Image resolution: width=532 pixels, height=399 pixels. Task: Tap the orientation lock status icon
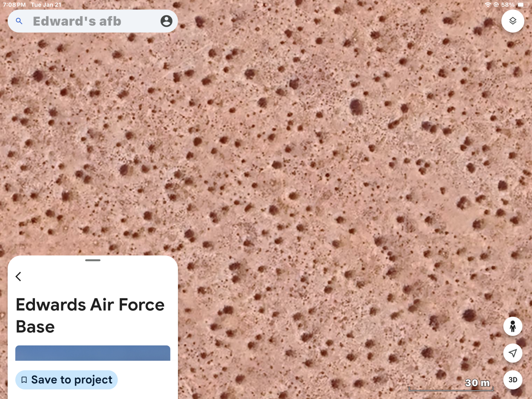[x=496, y=5]
